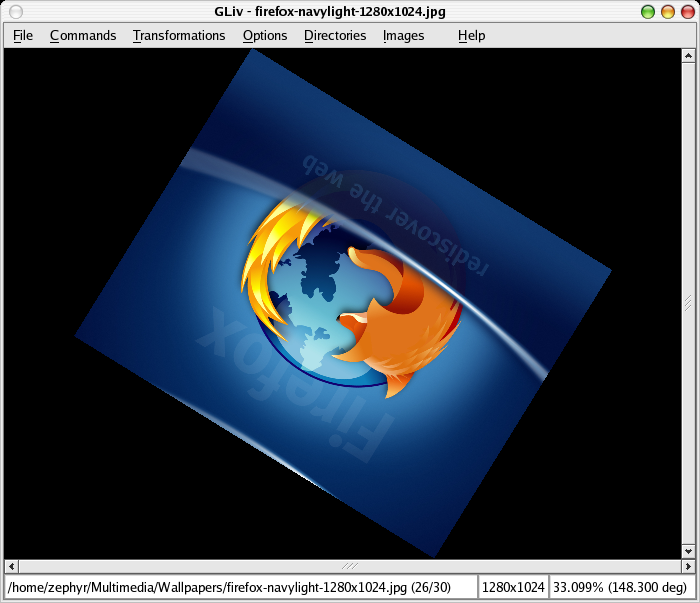Screen dimensions: 700x603
Task: Click the vertical scrollbar grip handle
Action: point(688,302)
